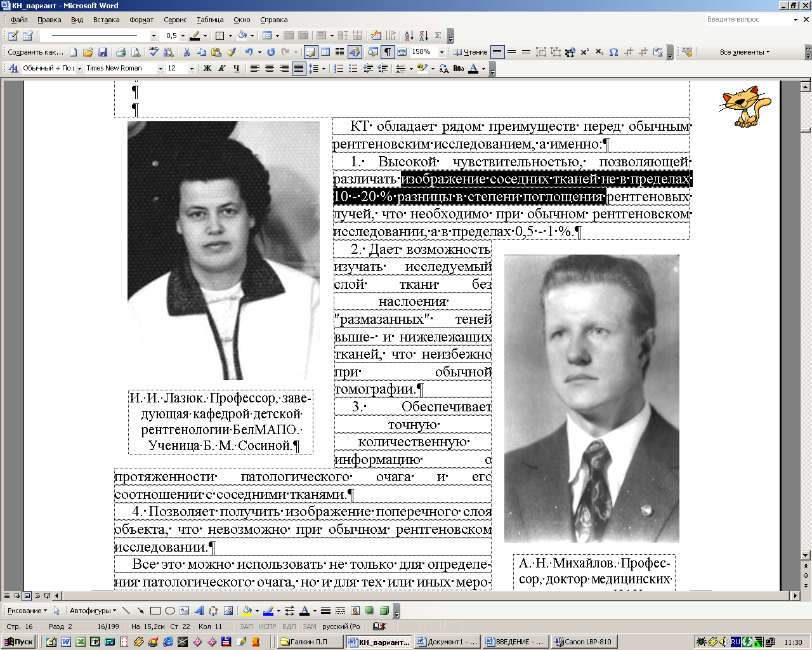
Task: Toggle ЗАП macro recording in status bar
Action: [x=246, y=627]
